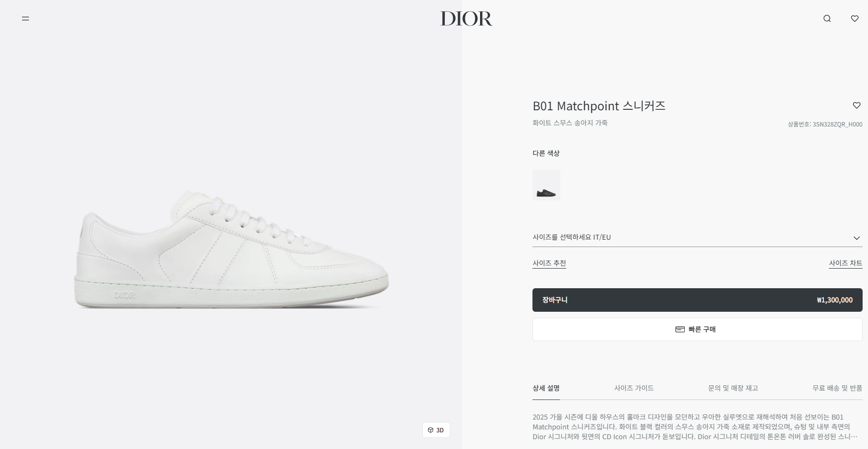The image size is (868, 449).
Task: Click the DIOR logo
Action: [x=466, y=19]
